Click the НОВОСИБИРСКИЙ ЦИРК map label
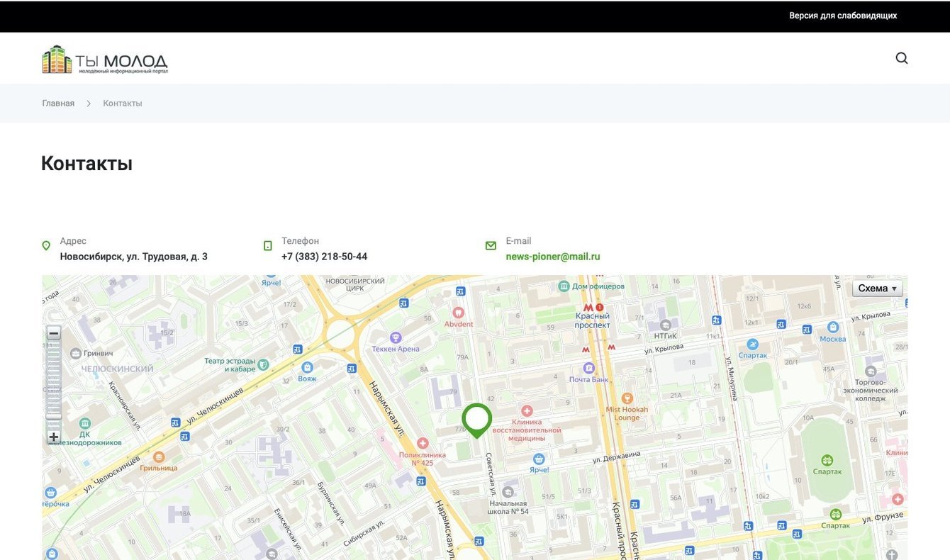Viewport: 950px width, 560px height. point(355,285)
